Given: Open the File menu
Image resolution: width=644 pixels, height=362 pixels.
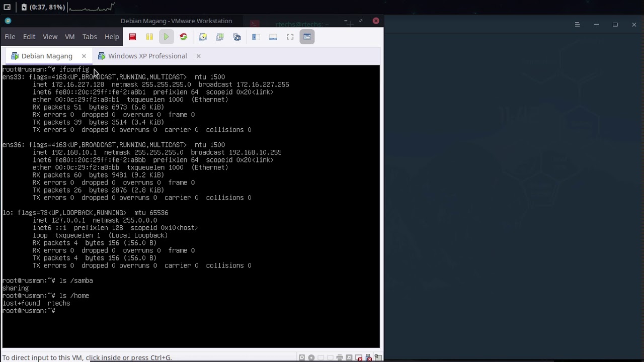Looking at the screenshot, I should pyautogui.click(x=10, y=37).
